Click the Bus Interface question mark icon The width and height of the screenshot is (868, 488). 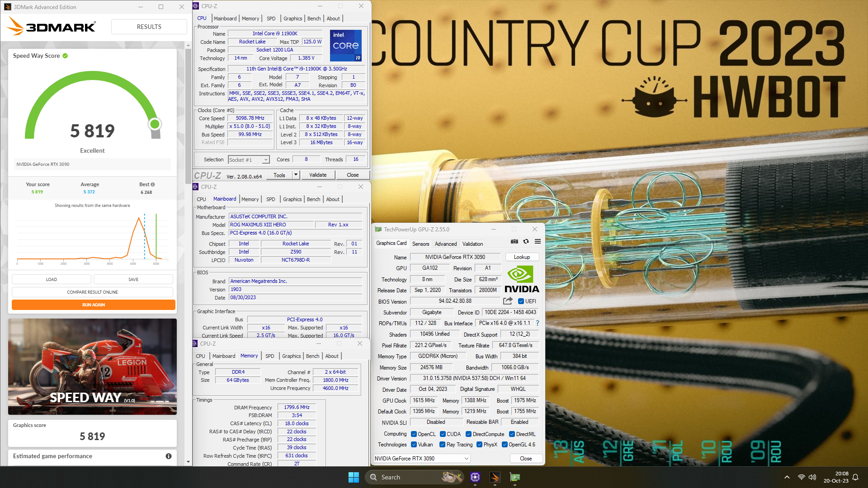[537, 323]
